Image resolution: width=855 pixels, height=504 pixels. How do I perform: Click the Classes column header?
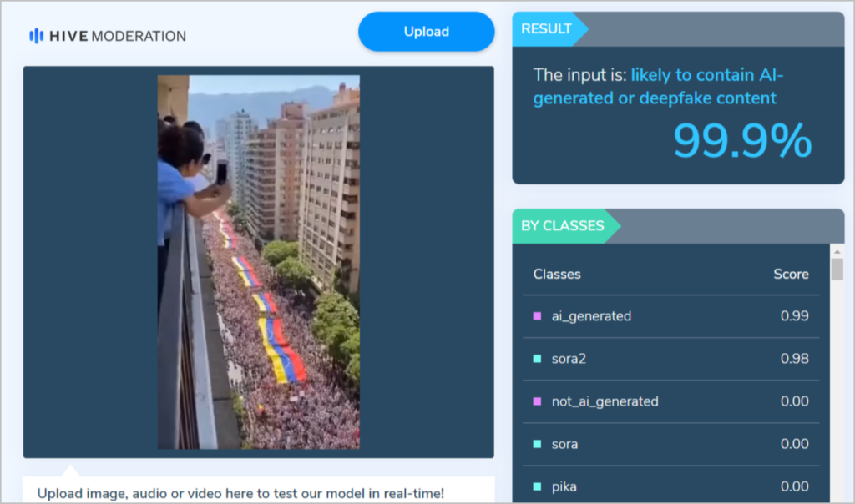(557, 274)
